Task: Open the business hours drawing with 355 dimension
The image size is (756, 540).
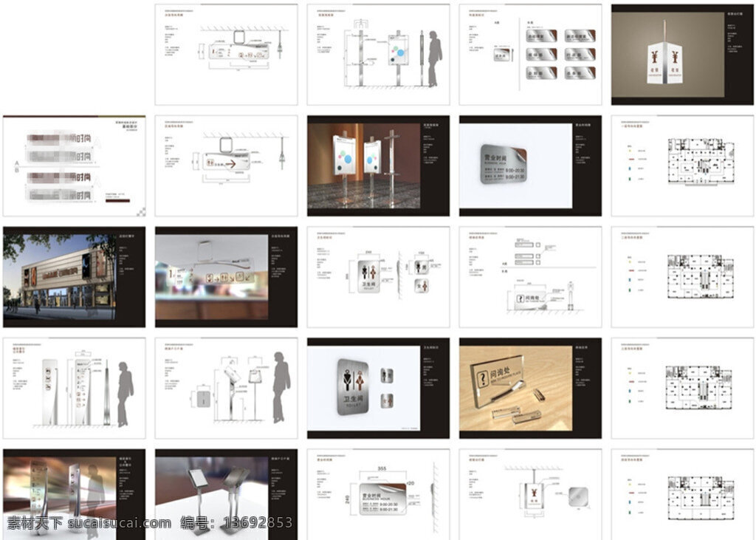Action: point(379,495)
